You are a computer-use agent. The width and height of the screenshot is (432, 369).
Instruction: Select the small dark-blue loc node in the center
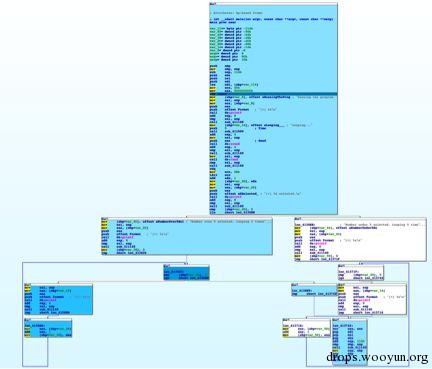click(x=186, y=273)
